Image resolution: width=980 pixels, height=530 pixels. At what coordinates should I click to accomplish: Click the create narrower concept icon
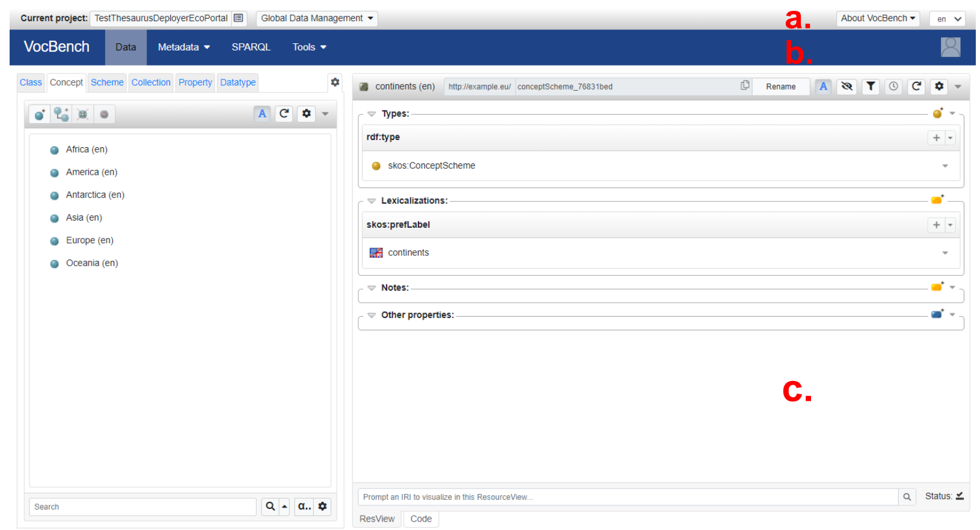click(61, 114)
